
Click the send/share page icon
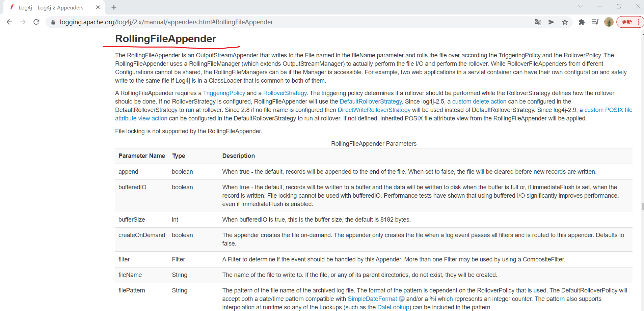pos(551,22)
